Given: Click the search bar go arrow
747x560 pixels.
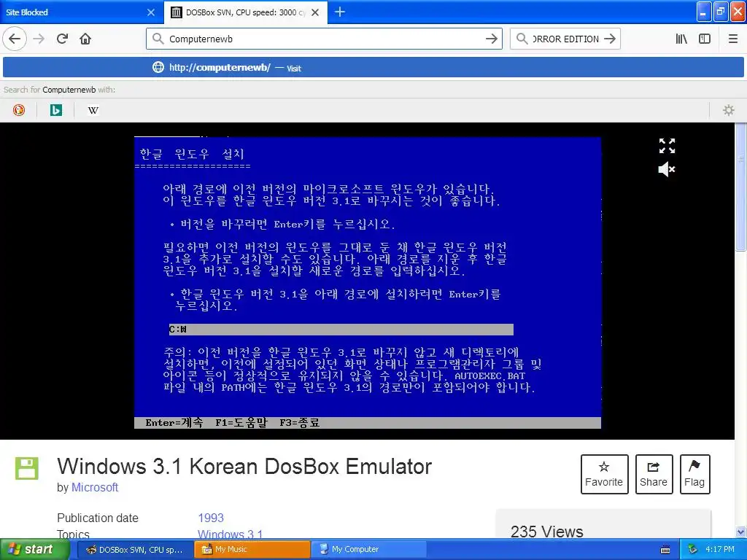Looking at the screenshot, I should [x=610, y=39].
